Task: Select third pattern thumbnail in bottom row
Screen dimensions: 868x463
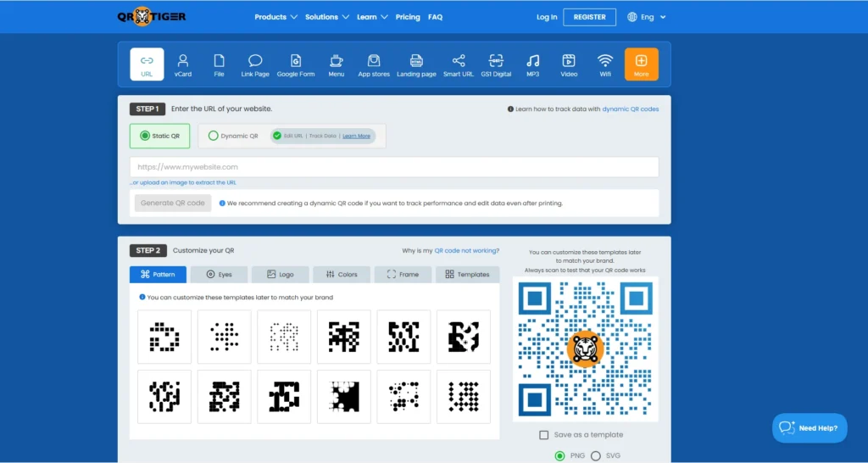Action: pyautogui.click(x=284, y=397)
